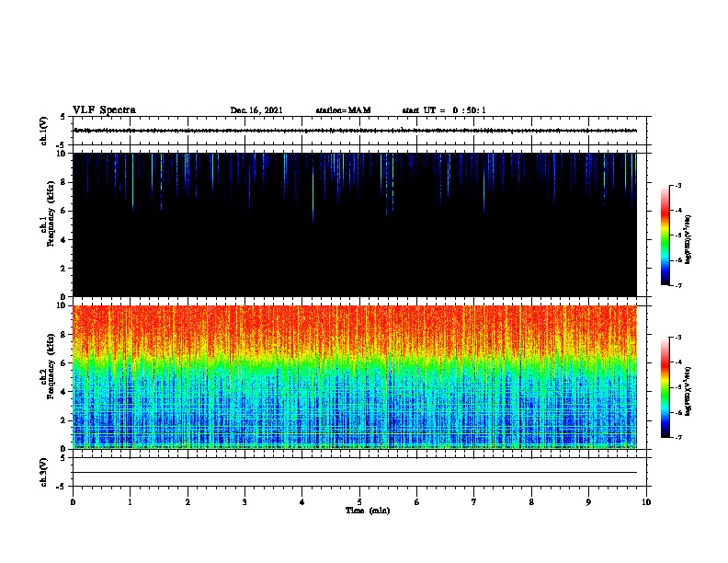This screenshot has height=563, width=728.
Task: Click the "-3" label on the upper color bar
Action: pos(678,186)
